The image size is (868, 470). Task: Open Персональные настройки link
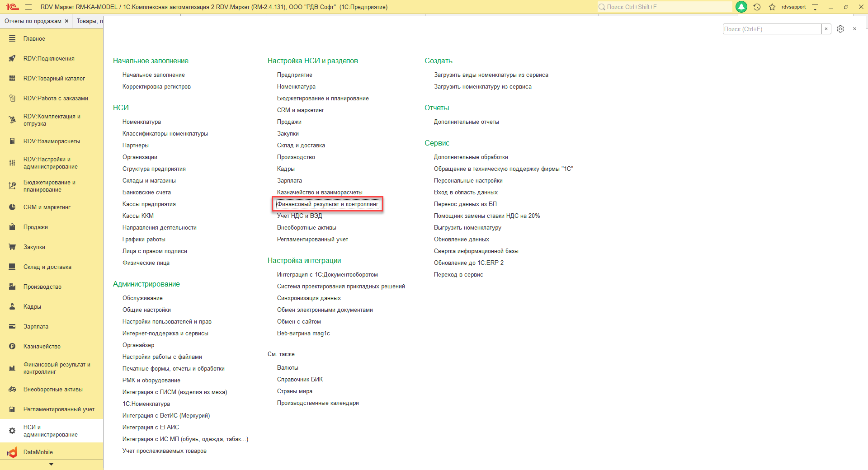[x=468, y=181]
